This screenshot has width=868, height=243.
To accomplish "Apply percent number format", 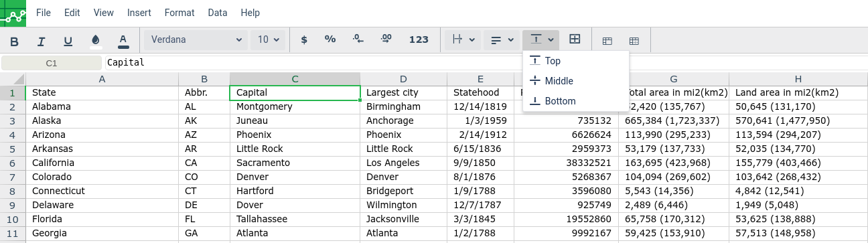I will 330,40.
